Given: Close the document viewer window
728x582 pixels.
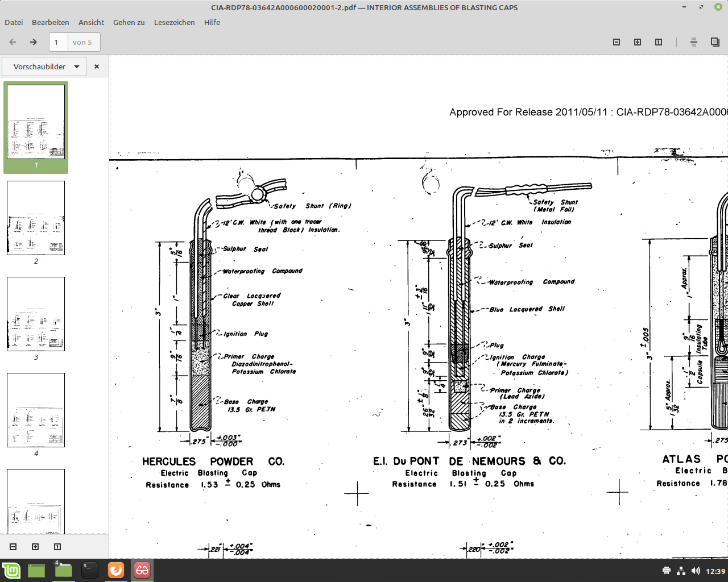Looking at the screenshot, I should pos(718,7).
